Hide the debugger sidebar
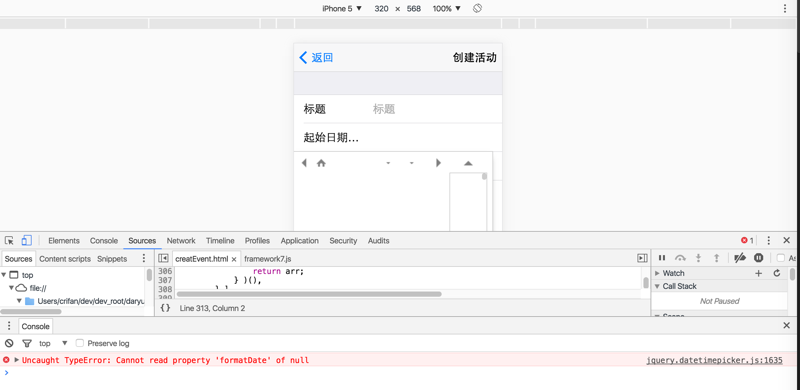 pos(642,258)
